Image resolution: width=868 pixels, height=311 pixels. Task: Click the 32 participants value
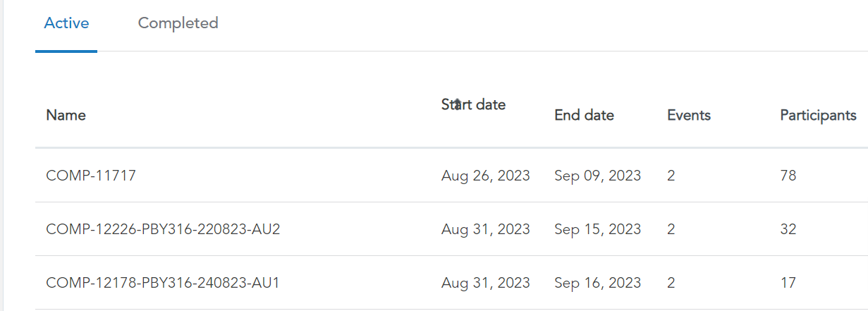click(788, 229)
